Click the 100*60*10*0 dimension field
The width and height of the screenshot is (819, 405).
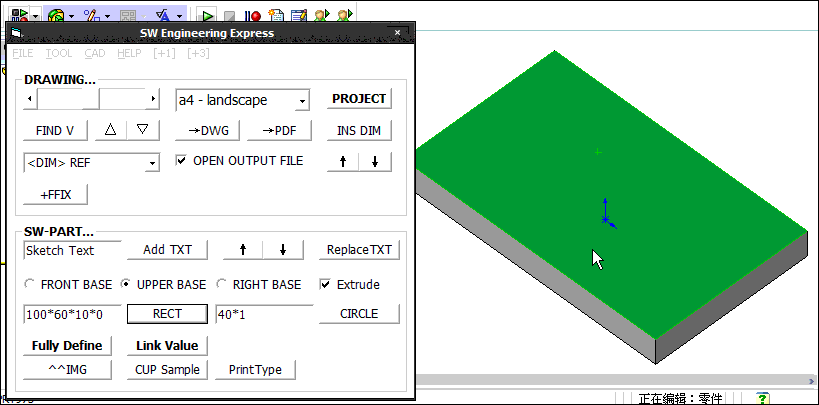click(x=73, y=314)
